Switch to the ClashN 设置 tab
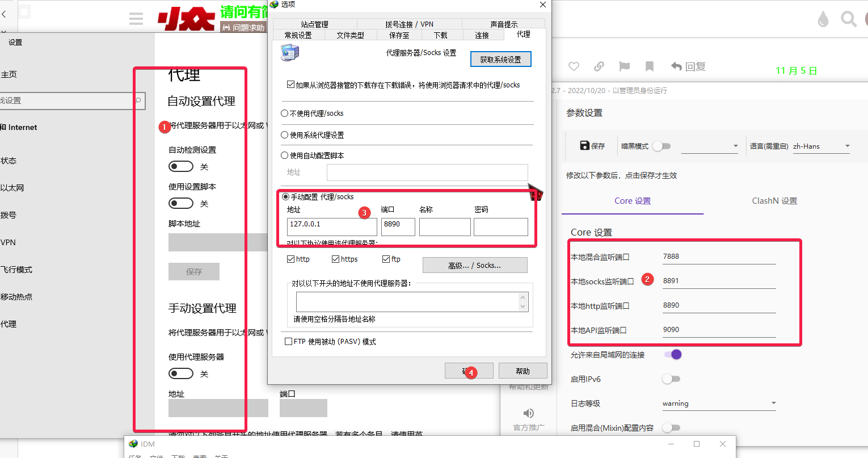This screenshot has width=868, height=458. [774, 201]
